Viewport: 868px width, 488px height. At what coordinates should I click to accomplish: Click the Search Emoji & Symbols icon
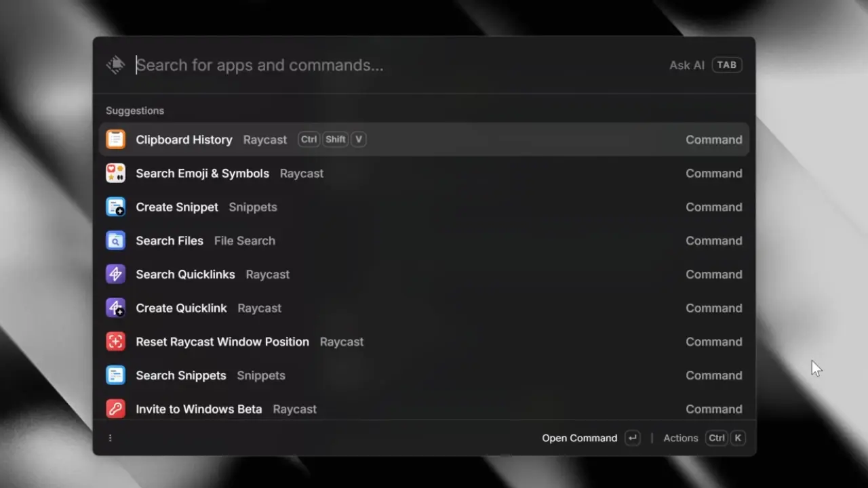coord(115,173)
